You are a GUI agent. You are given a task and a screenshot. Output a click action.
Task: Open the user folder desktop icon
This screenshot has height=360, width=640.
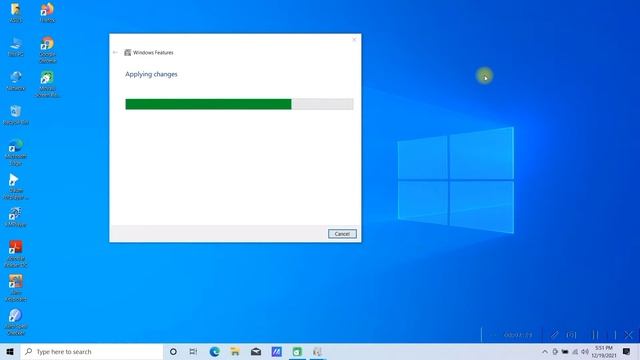(x=16, y=12)
